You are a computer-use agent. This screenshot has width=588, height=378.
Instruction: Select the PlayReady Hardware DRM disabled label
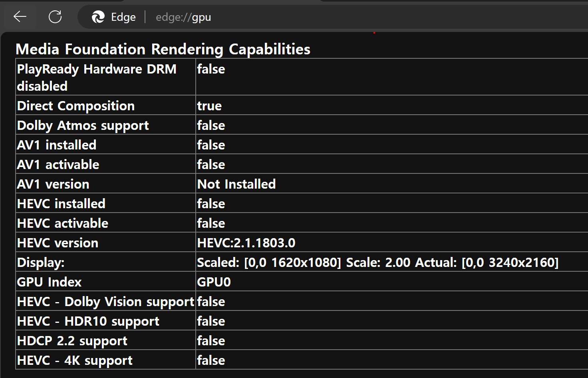pyautogui.click(x=97, y=78)
